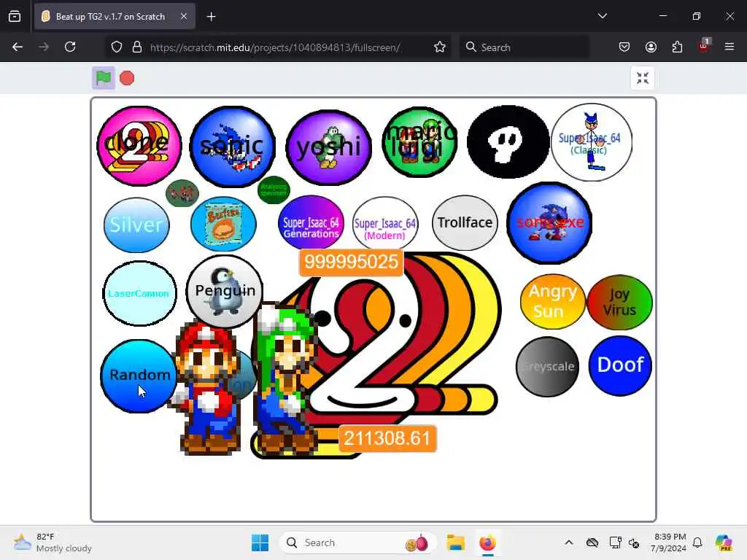The image size is (747, 560).
Task: Switch to Beat up TG2 v.1.7 tab
Action: tap(115, 16)
